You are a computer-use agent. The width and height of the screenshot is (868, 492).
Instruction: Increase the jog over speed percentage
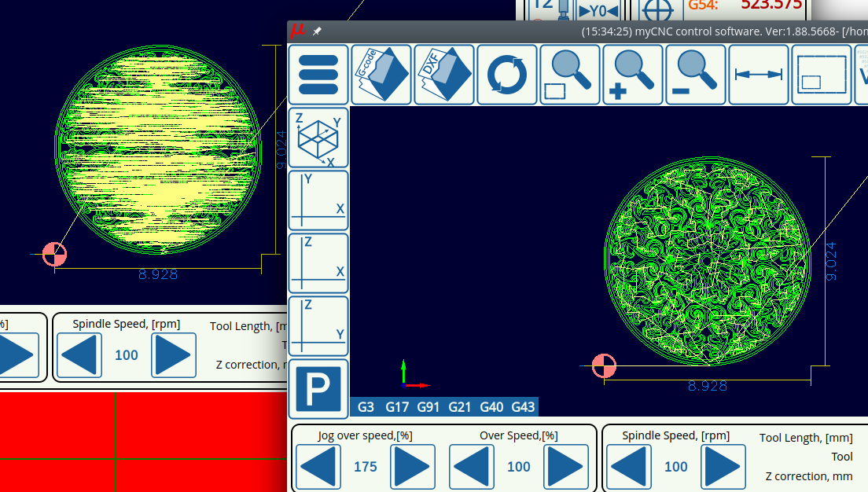click(413, 467)
